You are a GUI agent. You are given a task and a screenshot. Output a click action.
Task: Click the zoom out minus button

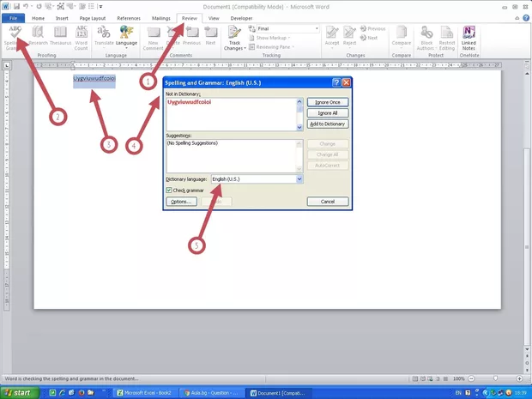471,378
